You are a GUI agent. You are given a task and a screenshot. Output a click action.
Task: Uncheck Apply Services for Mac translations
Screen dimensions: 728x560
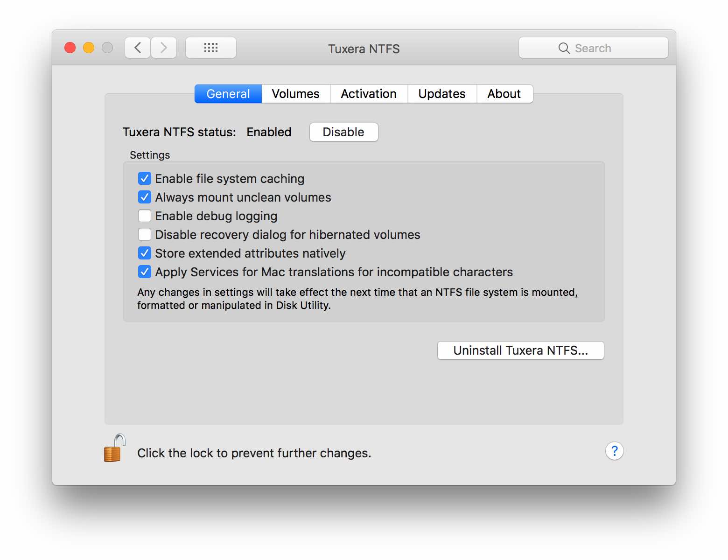click(x=145, y=272)
